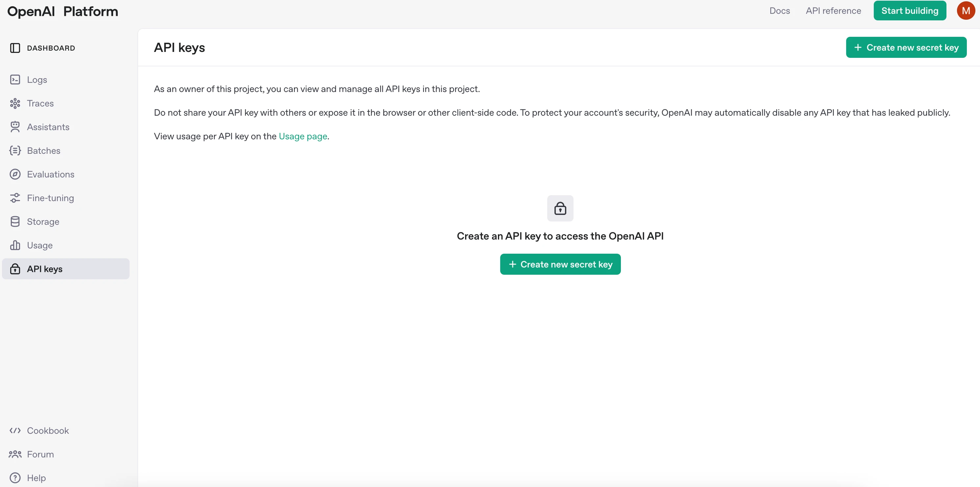Click the Fine-tuning sliders icon
The width and height of the screenshot is (980, 487).
(15, 198)
